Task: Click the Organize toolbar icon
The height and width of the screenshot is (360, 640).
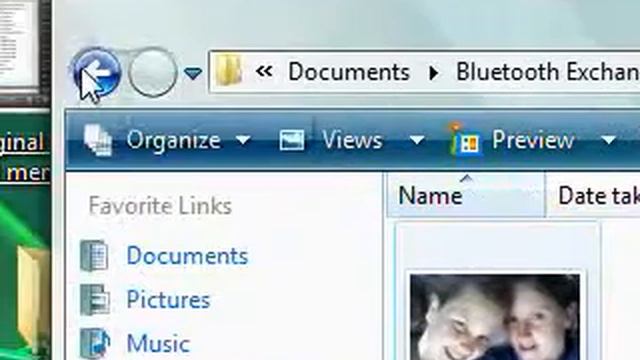Action: (98, 140)
